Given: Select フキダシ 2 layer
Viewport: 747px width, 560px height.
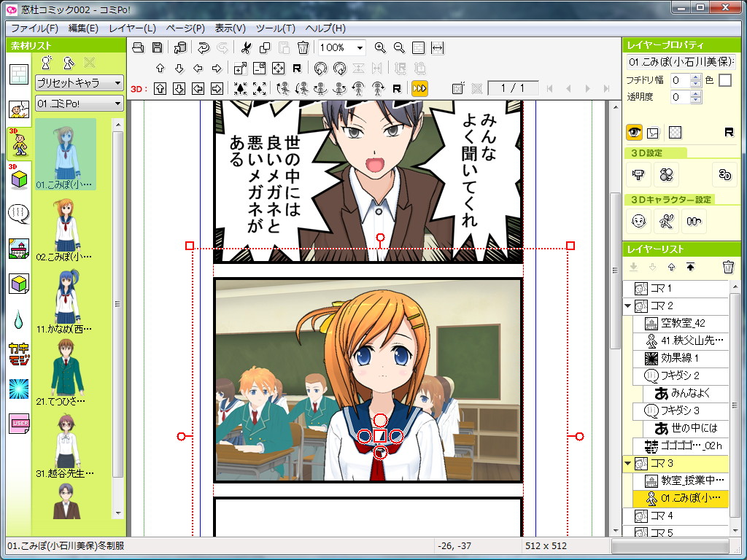Looking at the screenshot, I should click(681, 376).
